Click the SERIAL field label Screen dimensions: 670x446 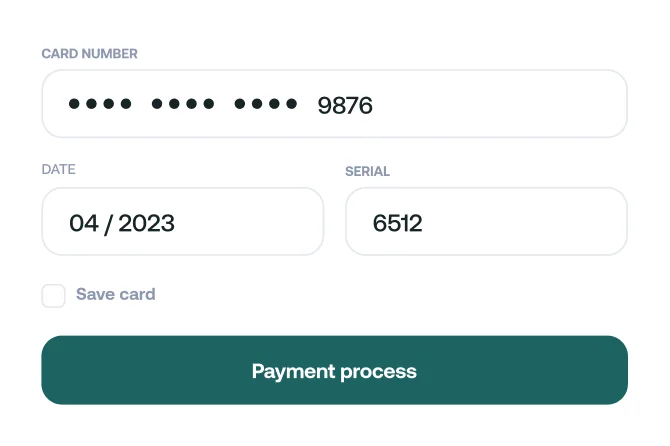point(367,171)
